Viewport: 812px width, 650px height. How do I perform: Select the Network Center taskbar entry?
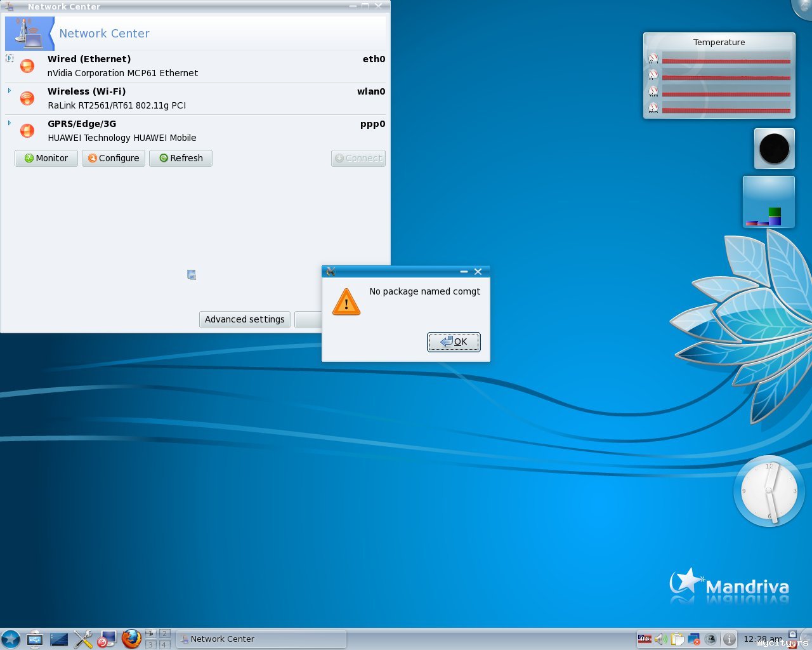pyautogui.click(x=261, y=639)
